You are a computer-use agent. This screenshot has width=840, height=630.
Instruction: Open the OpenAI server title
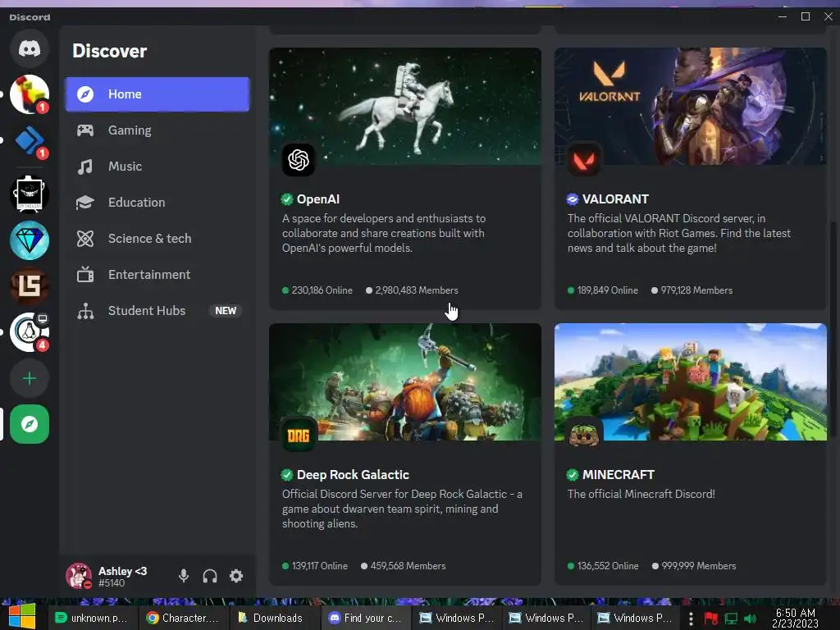pos(318,199)
